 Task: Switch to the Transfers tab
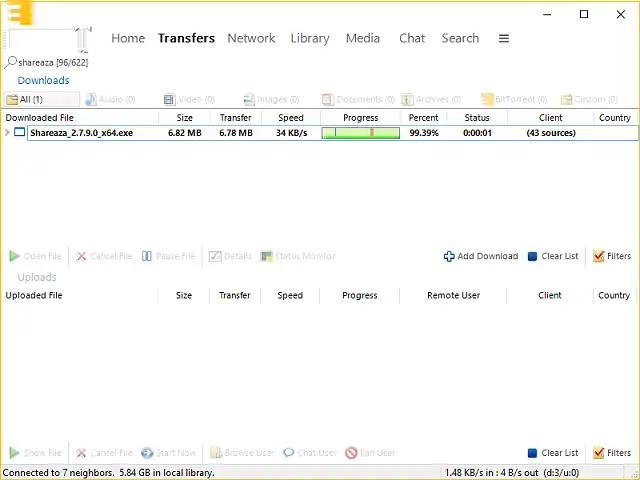click(x=186, y=38)
